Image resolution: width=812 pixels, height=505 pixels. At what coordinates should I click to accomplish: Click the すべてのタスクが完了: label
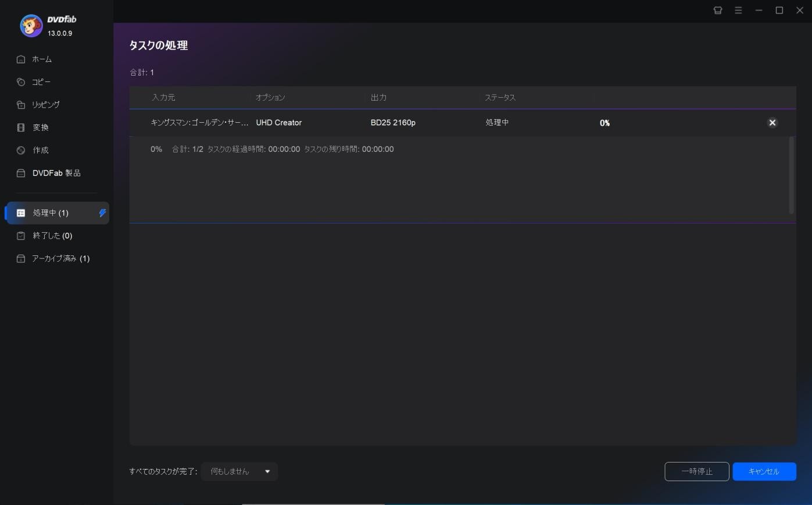pos(163,471)
